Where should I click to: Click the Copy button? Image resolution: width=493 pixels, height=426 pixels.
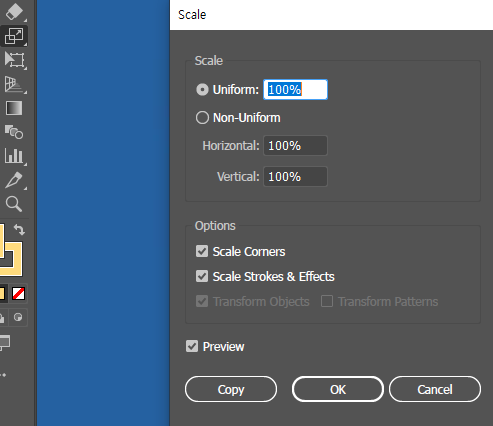[231, 389]
